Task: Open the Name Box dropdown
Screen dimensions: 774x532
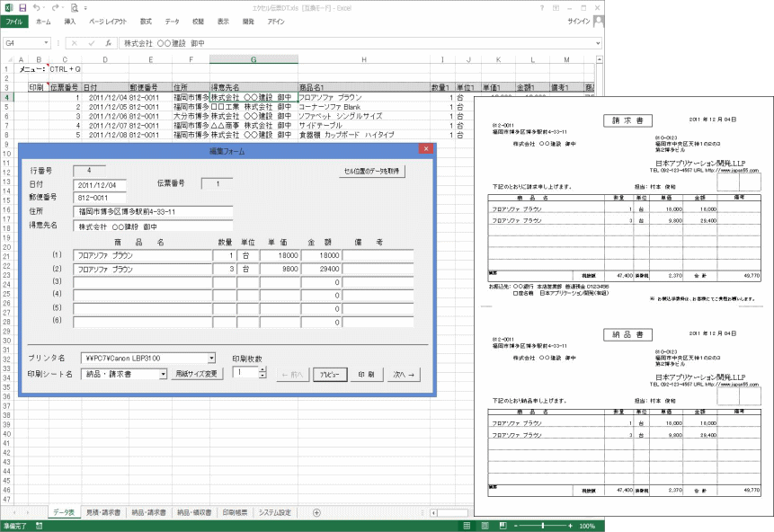Action: tap(46, 41)
